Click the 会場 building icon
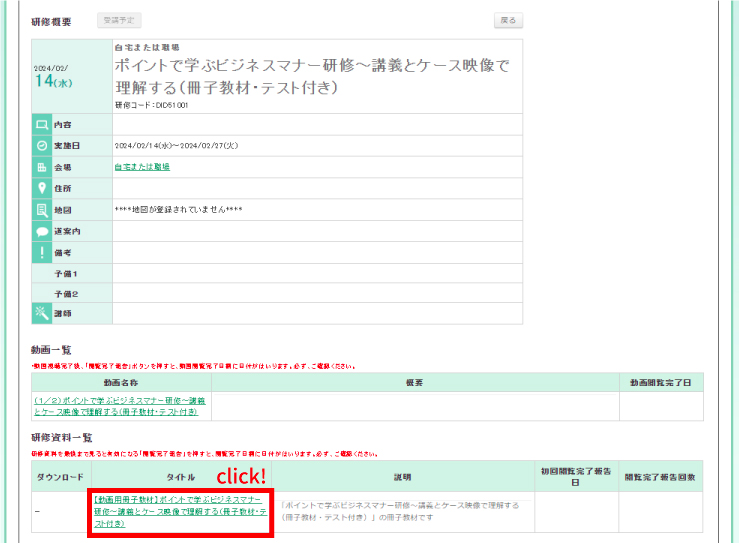Screen dimensions: 739x543 pyautogui.click(x=42, y=167)
